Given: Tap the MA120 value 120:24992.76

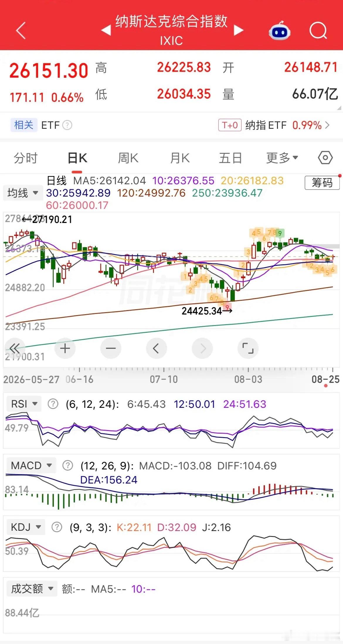Looking at the screenshot, I should (151, 193).
